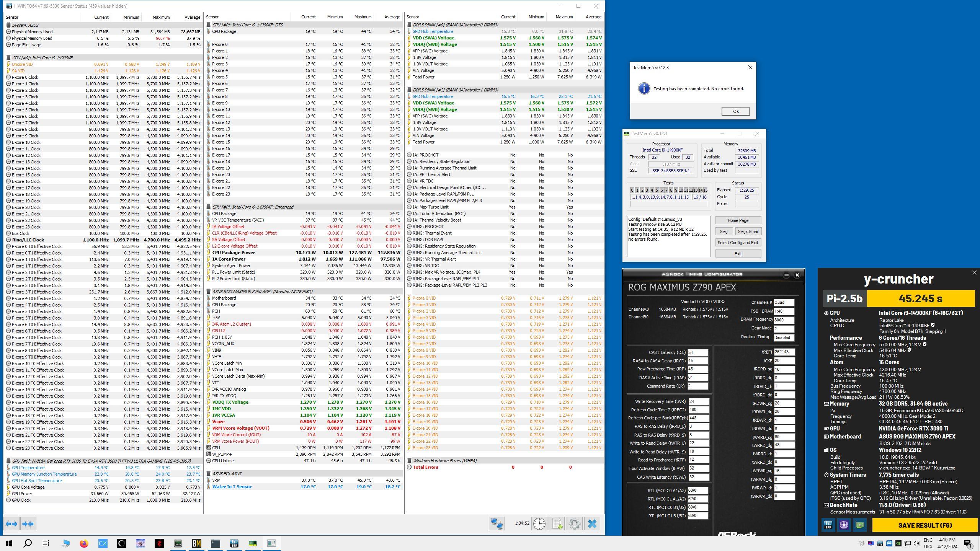Open Windows Start menu
980x551 pixels.
[x=9, y=543]
